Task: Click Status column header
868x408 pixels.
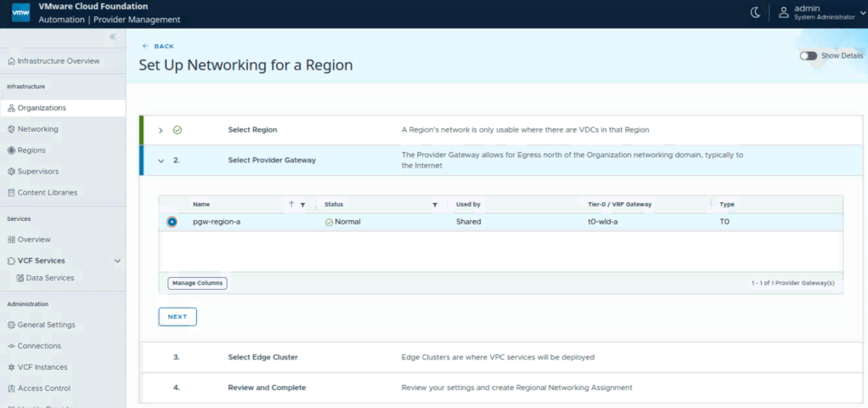Action: tap(334, 205)
